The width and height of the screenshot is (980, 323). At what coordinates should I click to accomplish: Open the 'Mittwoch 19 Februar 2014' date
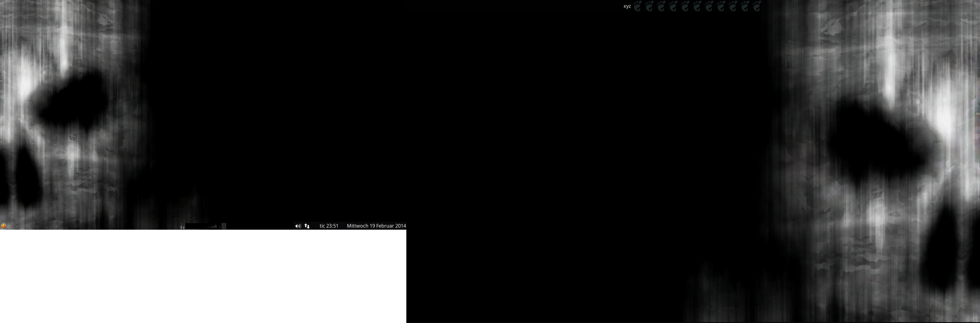pyautogui.click(x=376, y=226)
